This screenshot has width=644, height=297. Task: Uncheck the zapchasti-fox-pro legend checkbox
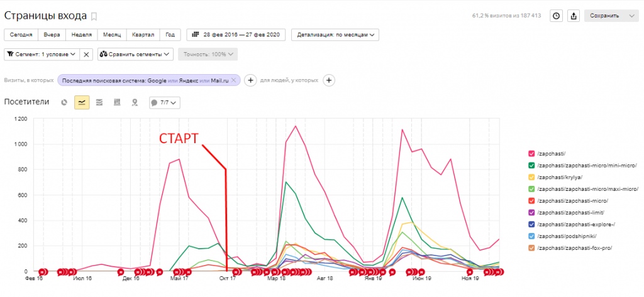531,248
